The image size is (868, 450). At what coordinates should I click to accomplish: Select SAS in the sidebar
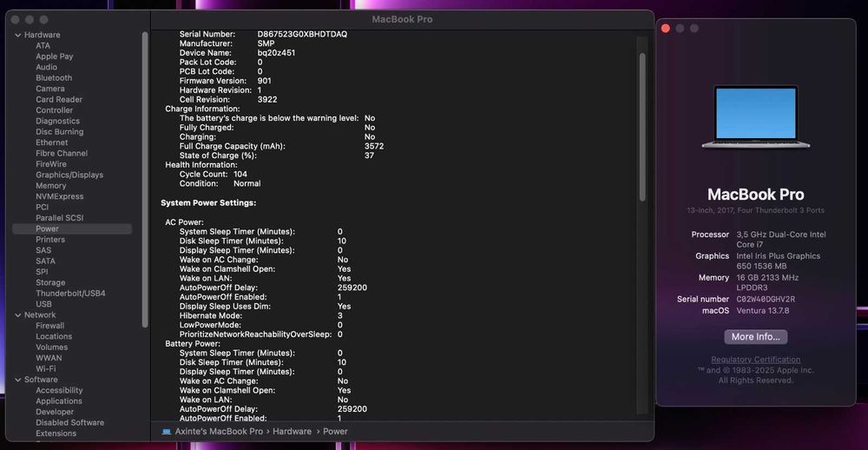pos(43,250)
